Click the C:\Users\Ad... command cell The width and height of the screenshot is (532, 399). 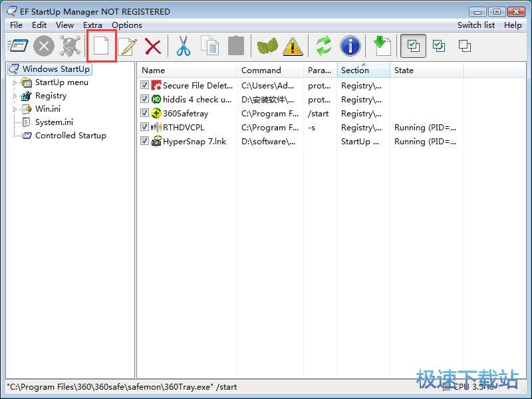tap(268, 86)
